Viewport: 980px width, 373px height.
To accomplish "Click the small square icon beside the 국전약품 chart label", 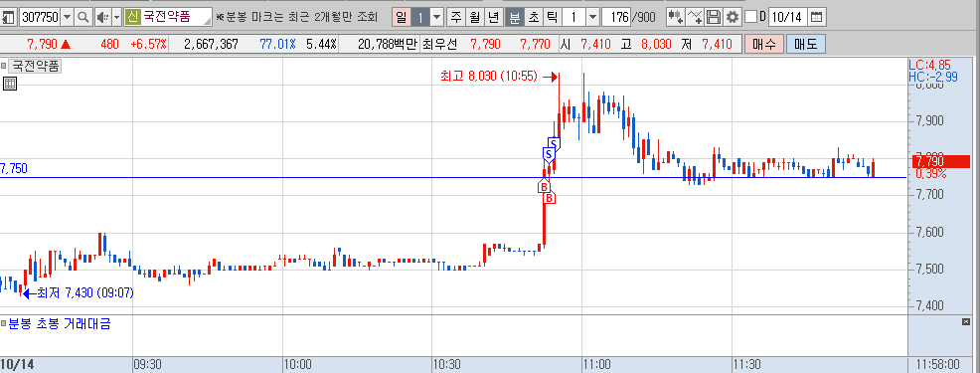I will pyautogui.click(x=3, y=66).
